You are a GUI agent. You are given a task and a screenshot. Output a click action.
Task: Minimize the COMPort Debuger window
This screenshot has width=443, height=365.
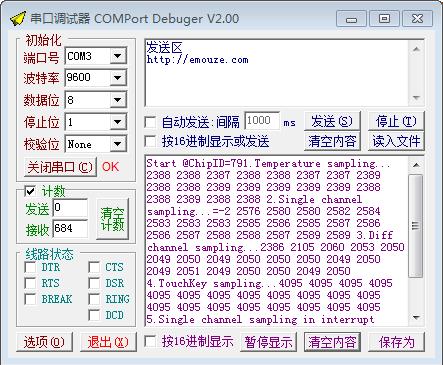tap(351, 19)
